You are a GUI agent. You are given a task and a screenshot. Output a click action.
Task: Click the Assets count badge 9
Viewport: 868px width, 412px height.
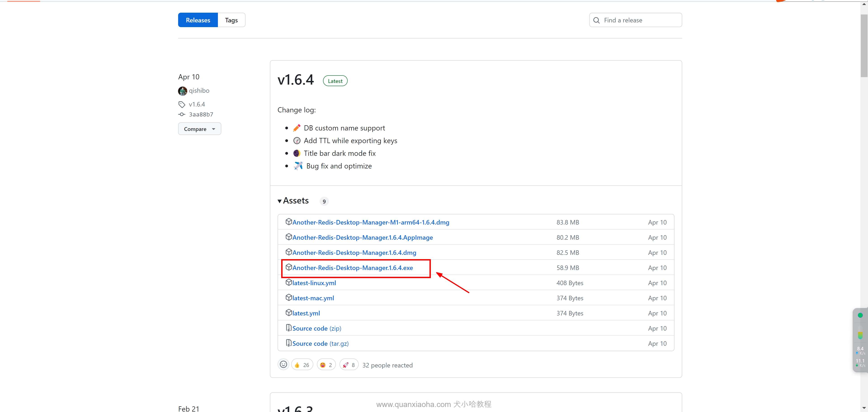tap(324, 201)
